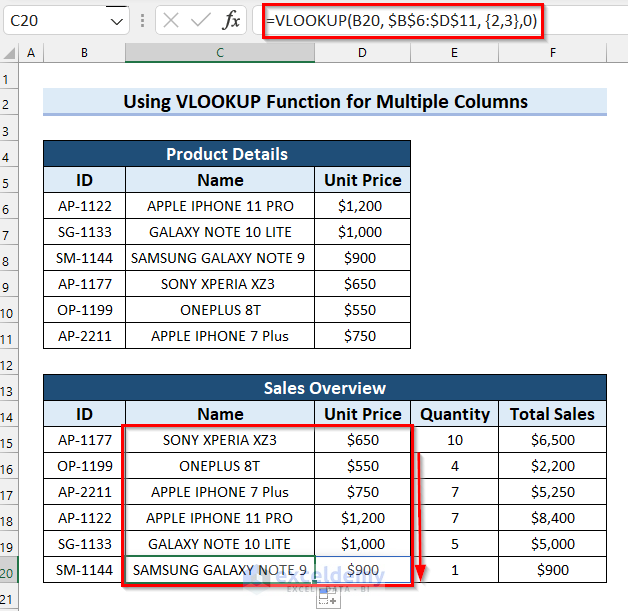Click the Quantity column header cell
Screen dimensions: 628x611
coord(455,414)
